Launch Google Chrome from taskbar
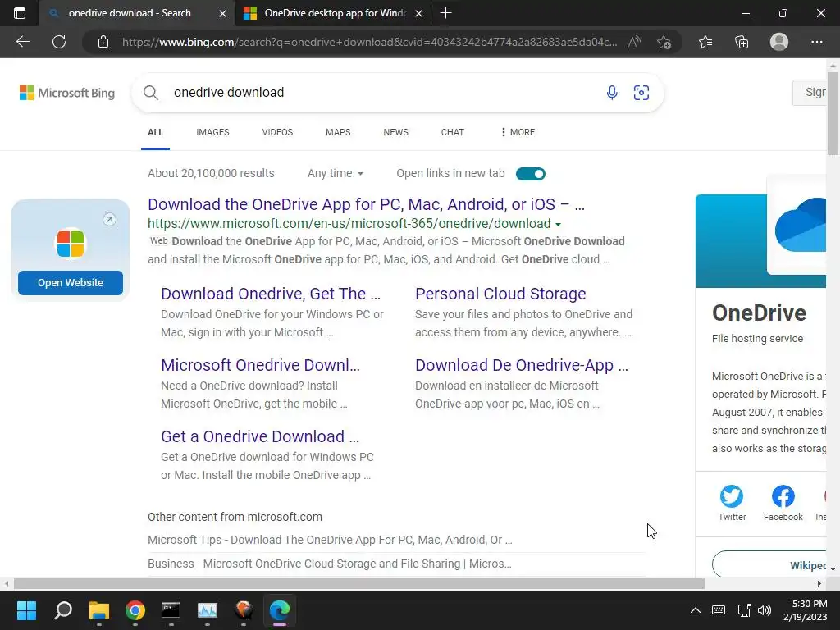Image resolution: width=840 pixels, height=630 pixels. tap(135, 610)
